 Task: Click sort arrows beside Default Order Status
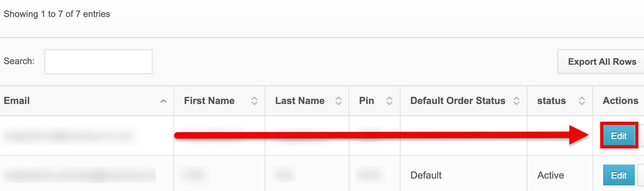516,101
